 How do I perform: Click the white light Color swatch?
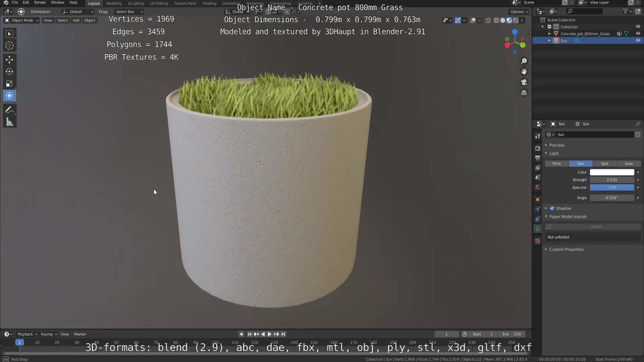pyautogui.click(x=612, y=172)
